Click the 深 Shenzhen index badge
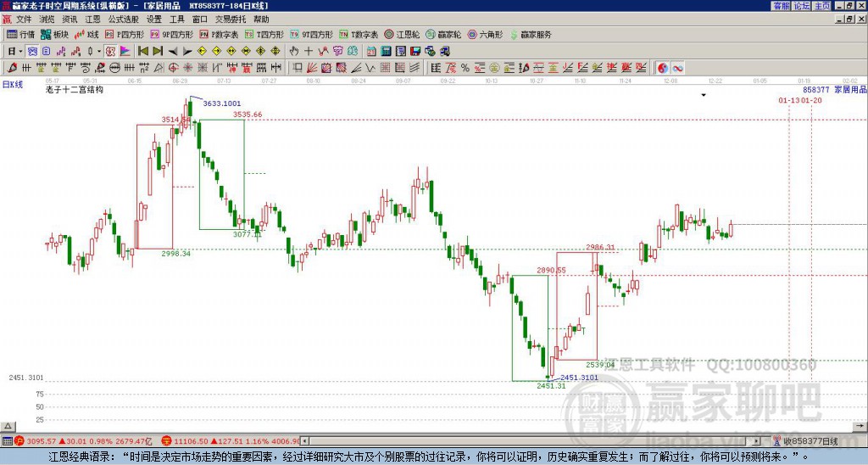This screenshot has height=465, width=868. 166,441
